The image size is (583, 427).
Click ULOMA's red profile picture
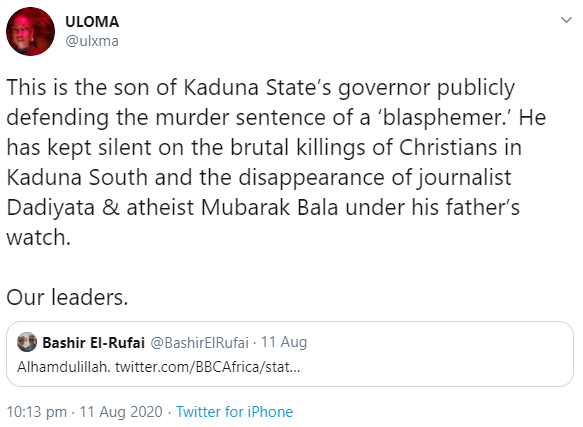(x=30, y=32)
